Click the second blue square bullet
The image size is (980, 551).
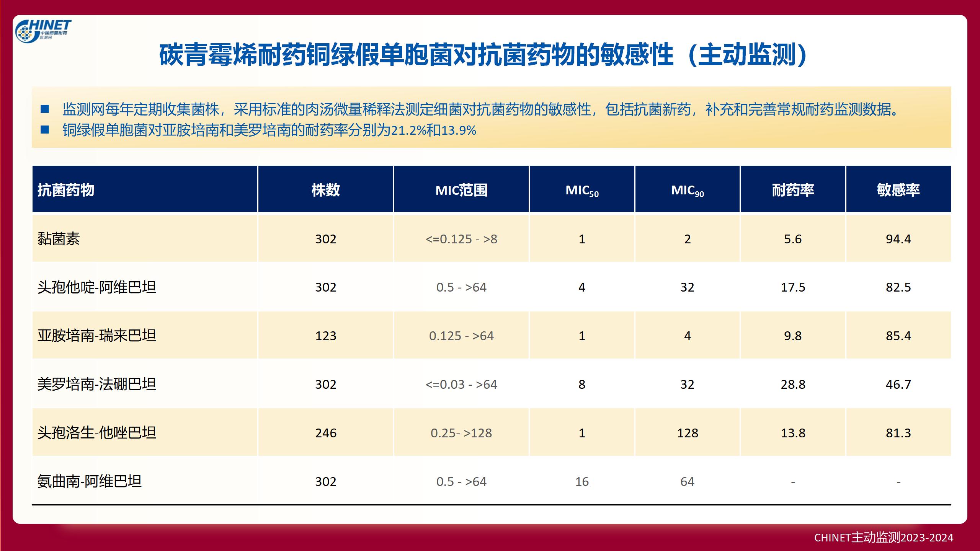click(x=45, y=130)
